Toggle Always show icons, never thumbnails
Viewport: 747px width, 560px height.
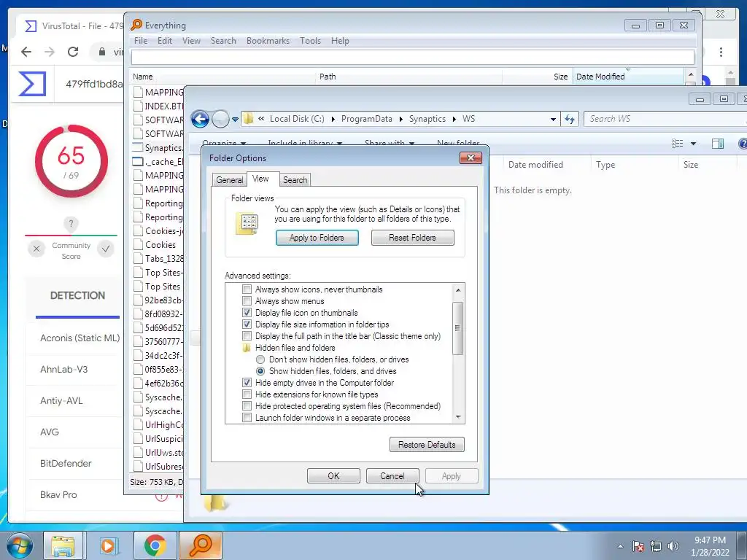(247, 289)
